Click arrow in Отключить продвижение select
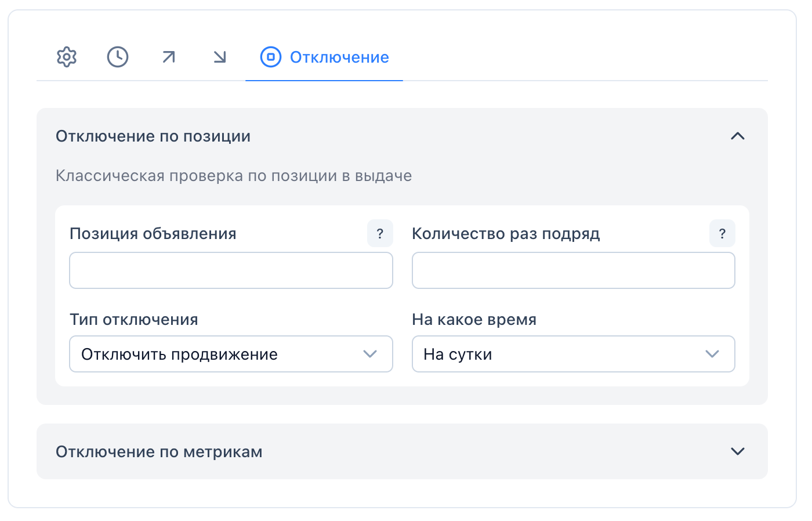 (x=370, y=354)
